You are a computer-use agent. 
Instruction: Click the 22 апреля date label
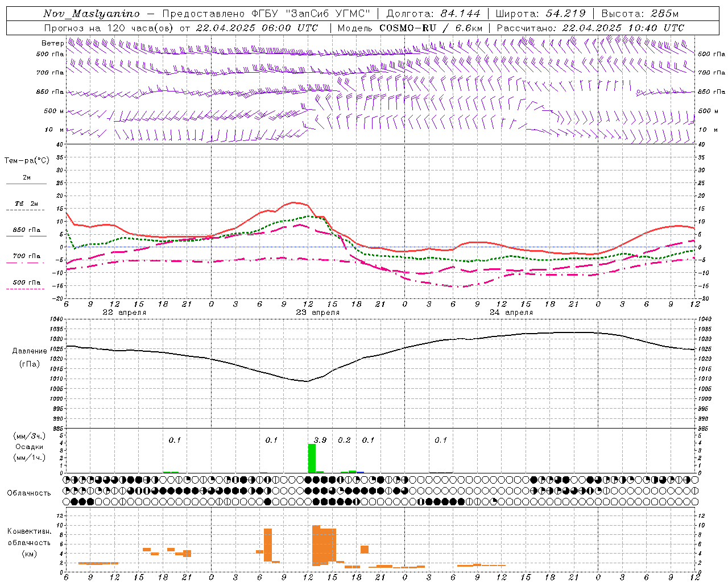[124, 313]
